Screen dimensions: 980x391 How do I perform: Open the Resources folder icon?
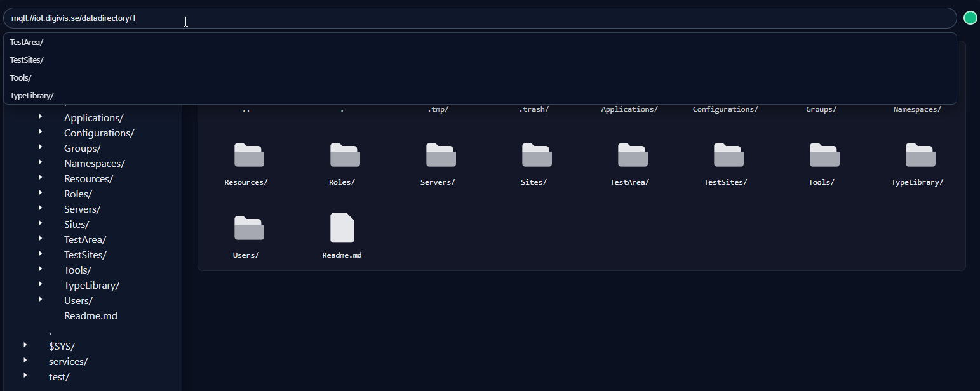click(x=249, y=156)
